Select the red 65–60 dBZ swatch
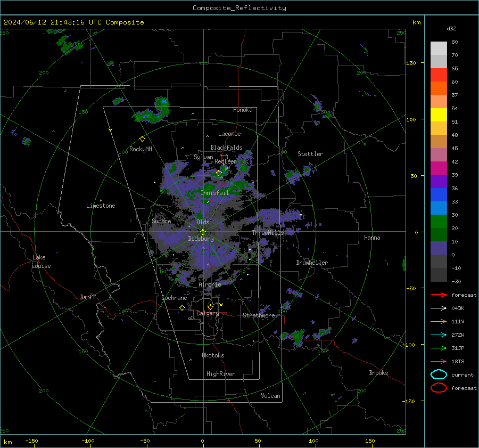The width and height of the screenshot is (479, 448). (x=439, y=75)
